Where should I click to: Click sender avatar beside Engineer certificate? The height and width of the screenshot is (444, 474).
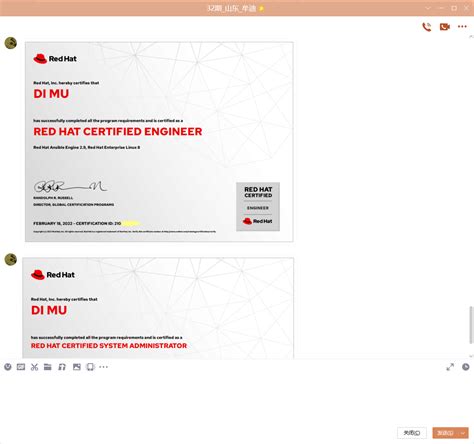coord(11,43)
